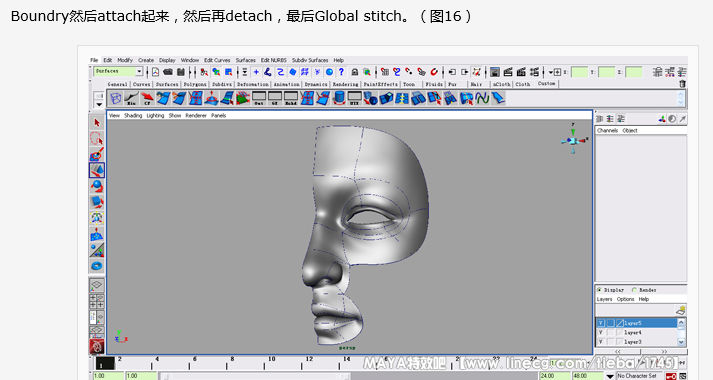Image resolution: width=713 pixels, height=380 pixels.
Task: Toggle visibility V box of layer5
Action: tap(601, 323)
